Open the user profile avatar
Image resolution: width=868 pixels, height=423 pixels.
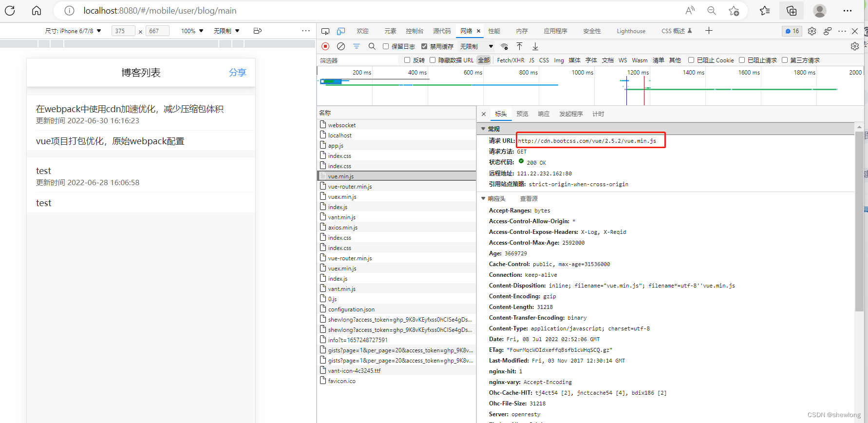(x=820, y=10)
